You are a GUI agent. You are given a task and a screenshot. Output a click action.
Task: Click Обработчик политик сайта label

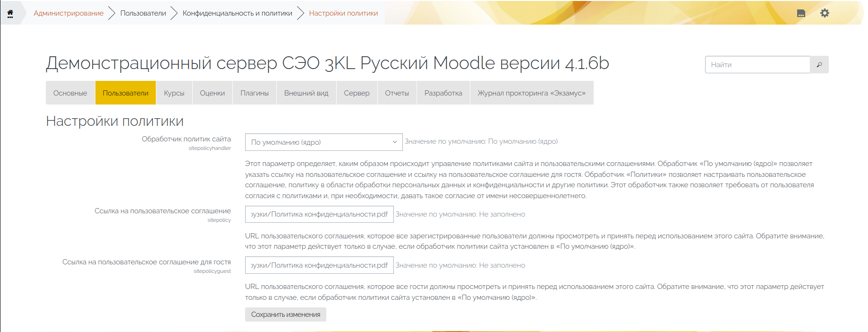(x=186, y=139)
